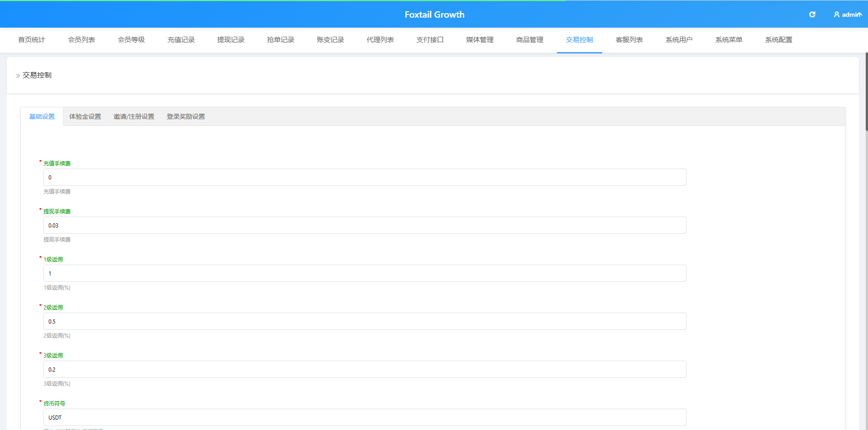Viewport: 868px width, 430px height.
Task: Open 系统配置 menu item
Action: click(779, 40)
